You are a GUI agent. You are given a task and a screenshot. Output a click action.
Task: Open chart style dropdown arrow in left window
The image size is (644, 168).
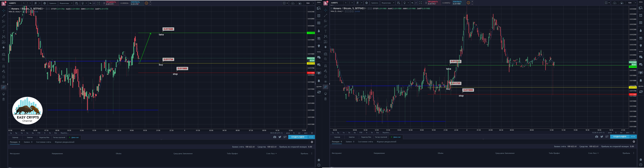39,3
